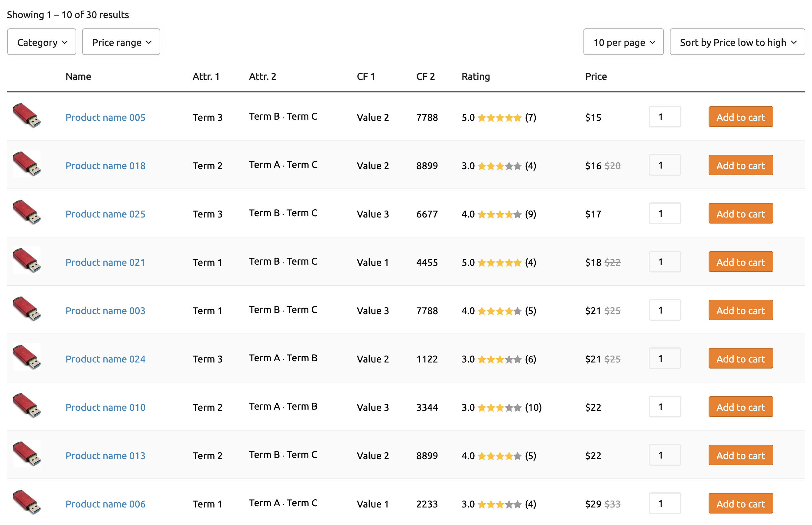Click the star rating of Product name 025
Image resolution: width=812 pixels, height=525 pixels.
[x=499, y=214]
